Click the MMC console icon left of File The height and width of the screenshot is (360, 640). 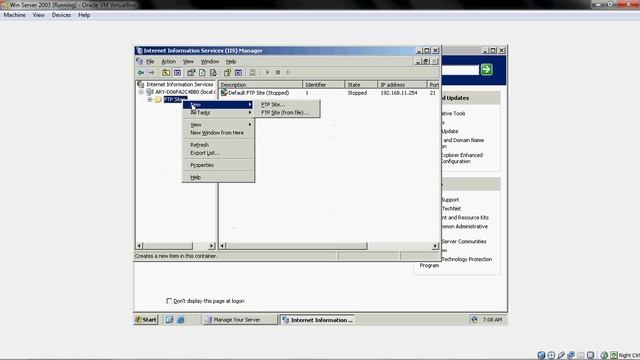pos(140,61)
